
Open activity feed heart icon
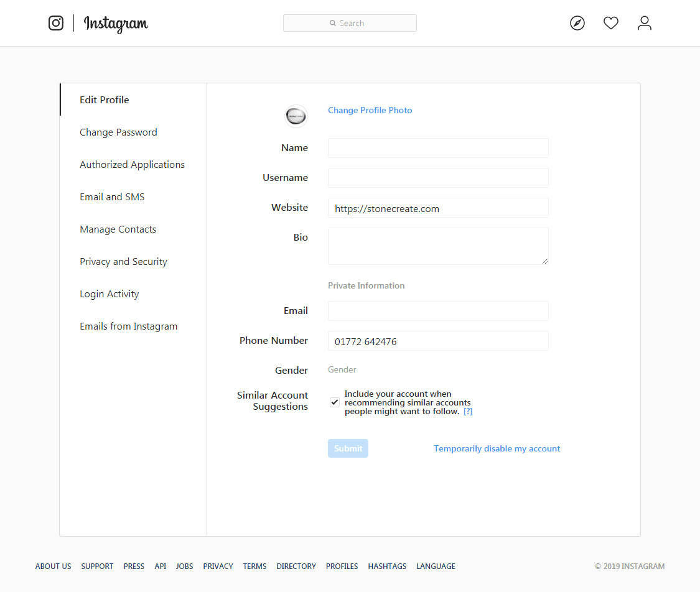(611, 23)
